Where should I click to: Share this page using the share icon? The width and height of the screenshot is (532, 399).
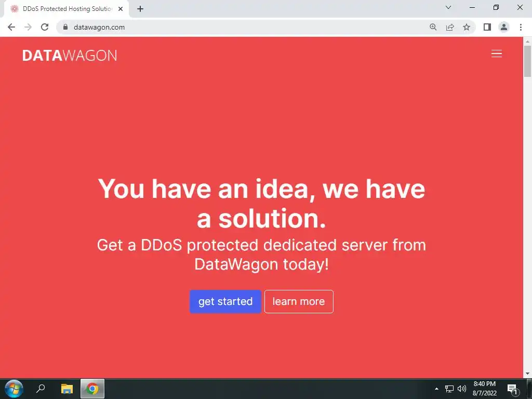[450, 27]
